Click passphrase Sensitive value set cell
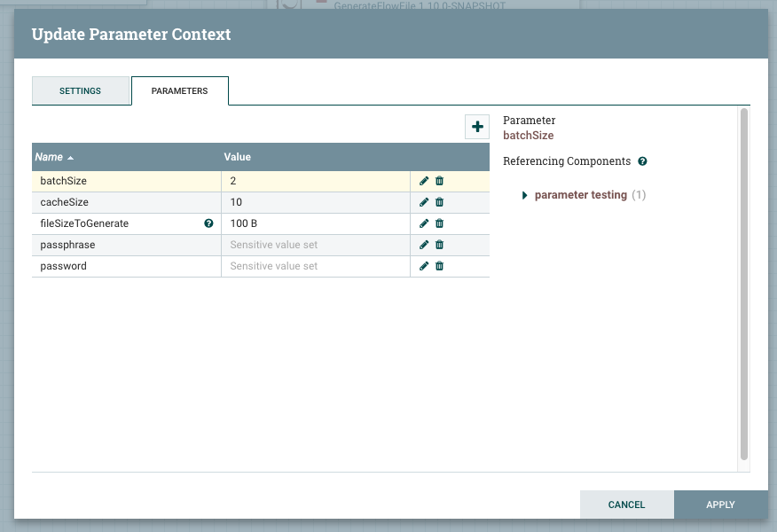This screenshot has width=777, height=532. tap(316, 246)
